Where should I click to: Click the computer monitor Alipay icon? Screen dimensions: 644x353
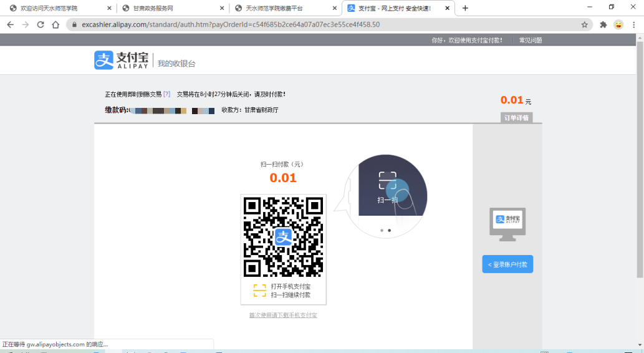click(507, 224)
